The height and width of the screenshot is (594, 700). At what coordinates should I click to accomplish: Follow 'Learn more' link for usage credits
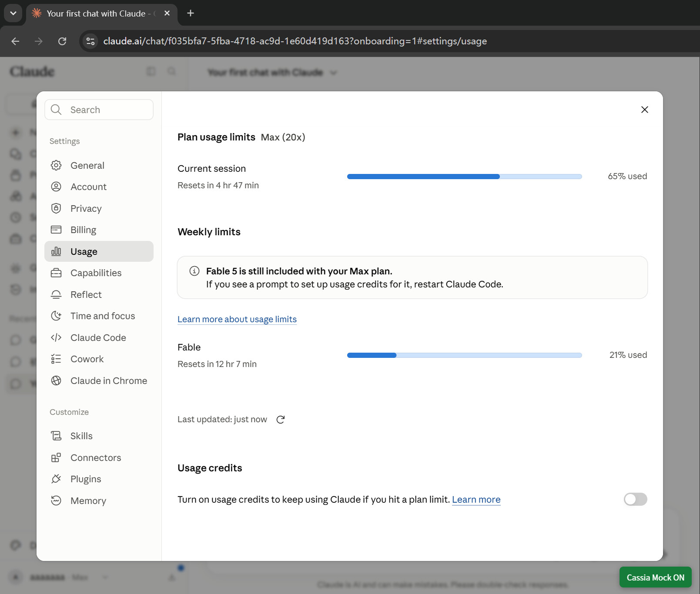476,499
